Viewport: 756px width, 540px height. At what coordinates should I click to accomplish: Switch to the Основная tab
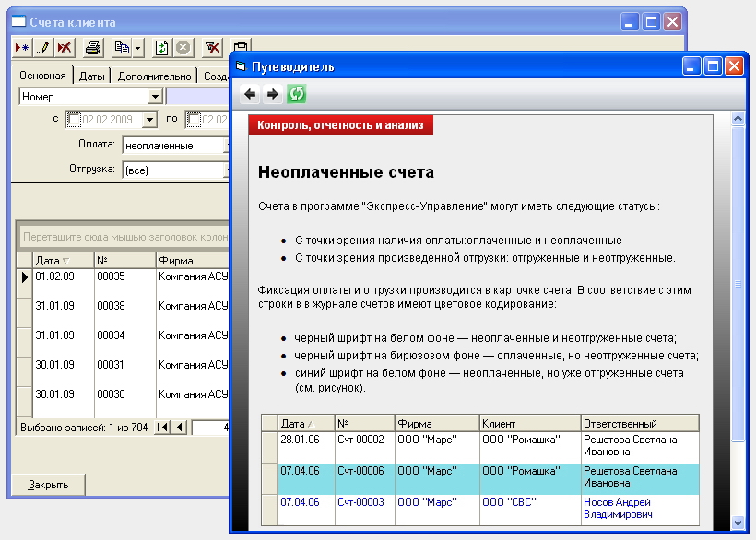tap(42, 76)
